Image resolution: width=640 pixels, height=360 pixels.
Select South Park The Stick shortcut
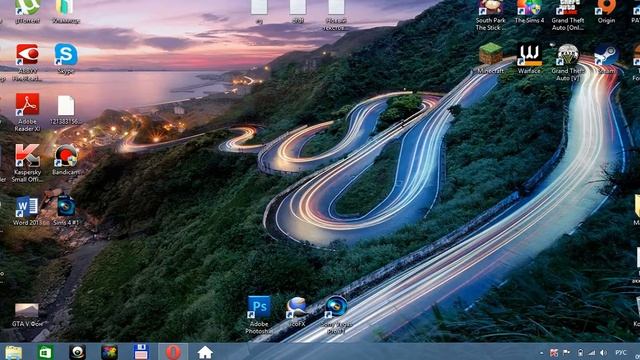pyautogui.click(x=490, y=16)
